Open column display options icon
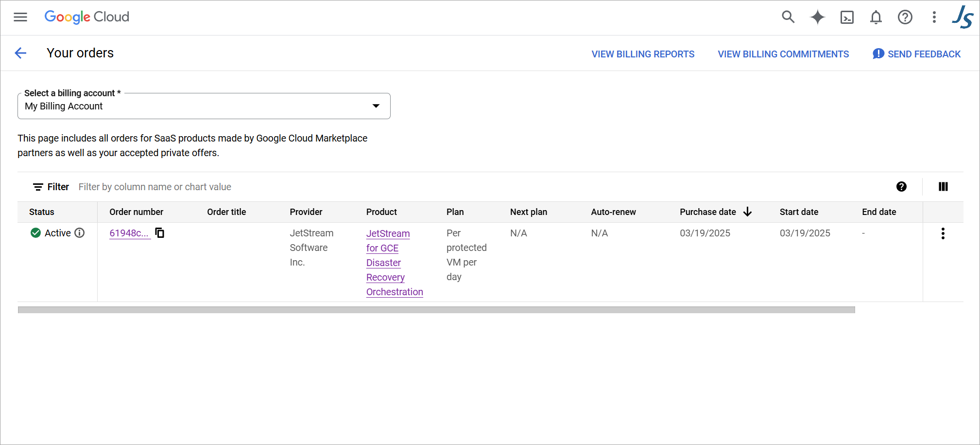This screenshot has height=445, width=980. 943,187
